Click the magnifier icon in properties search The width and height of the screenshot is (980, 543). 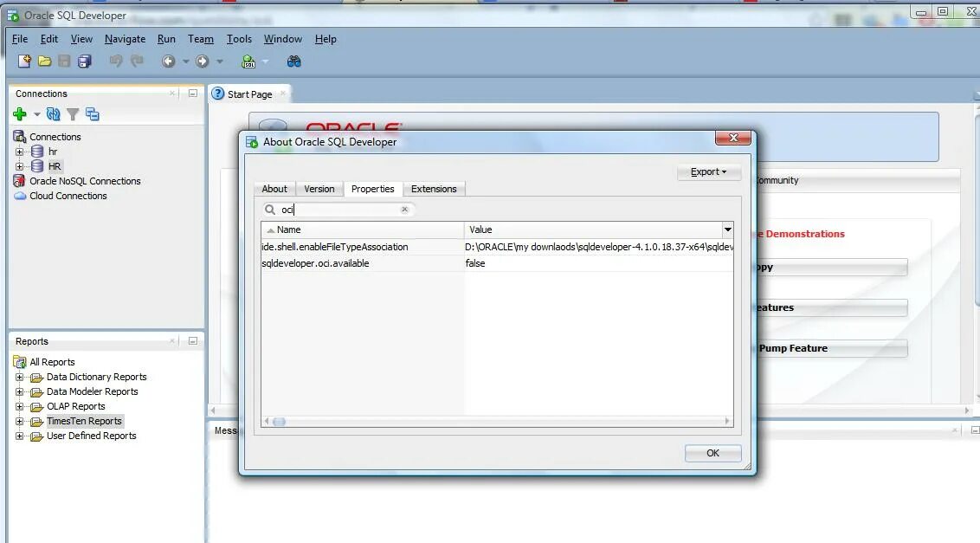[270, 210]
